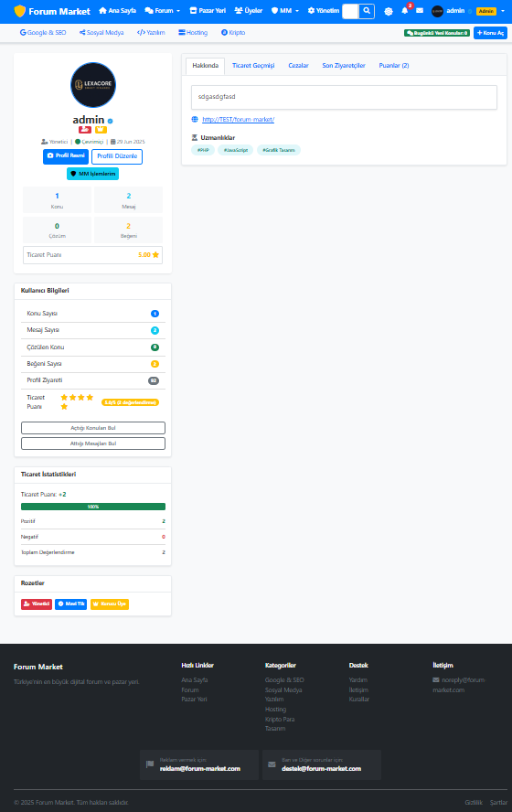Switch to the Son Ziyaretçiler tab
This screenshot has width=512, height=812.
coord(344,66)
